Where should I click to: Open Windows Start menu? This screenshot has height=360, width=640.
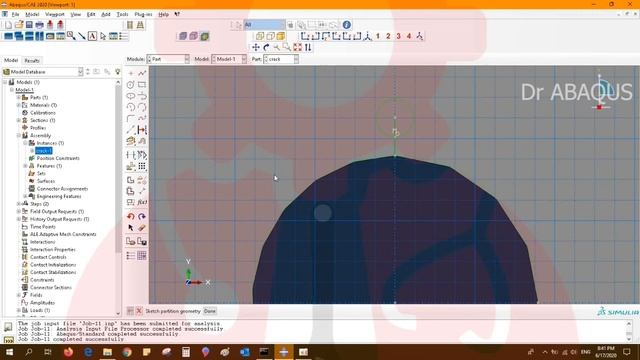pos(9,352)
